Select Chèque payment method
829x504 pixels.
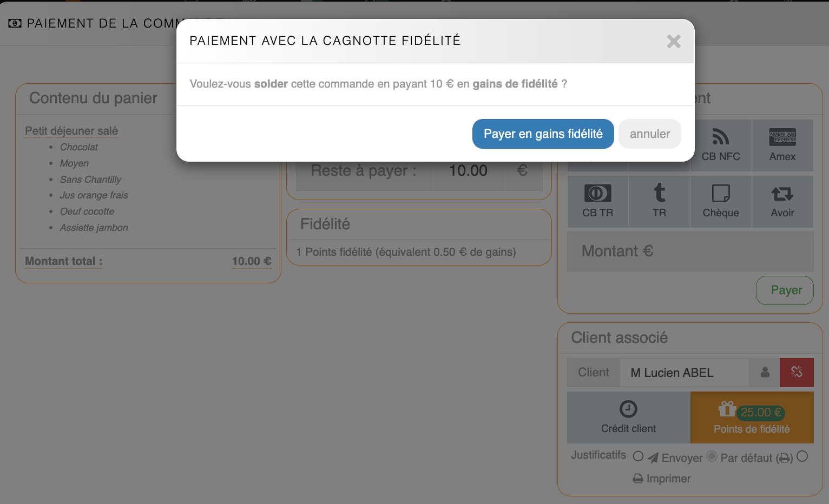[721, 202]
